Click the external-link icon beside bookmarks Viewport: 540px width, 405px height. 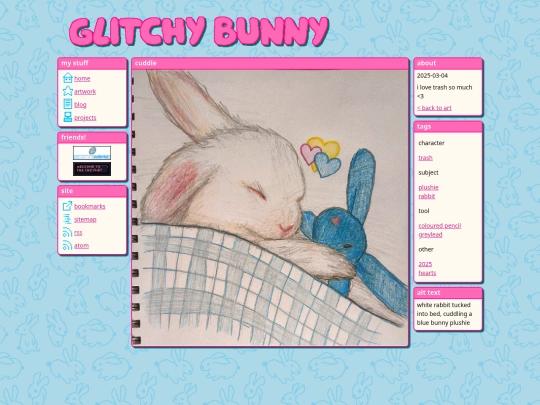click(68, 206)
